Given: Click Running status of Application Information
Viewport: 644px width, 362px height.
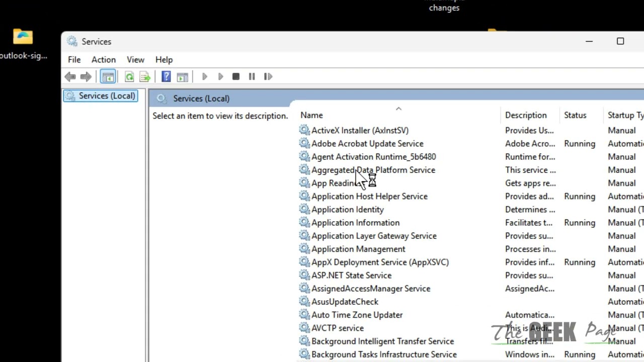Looking at the screenshot, I should click(x=580, y=222).
